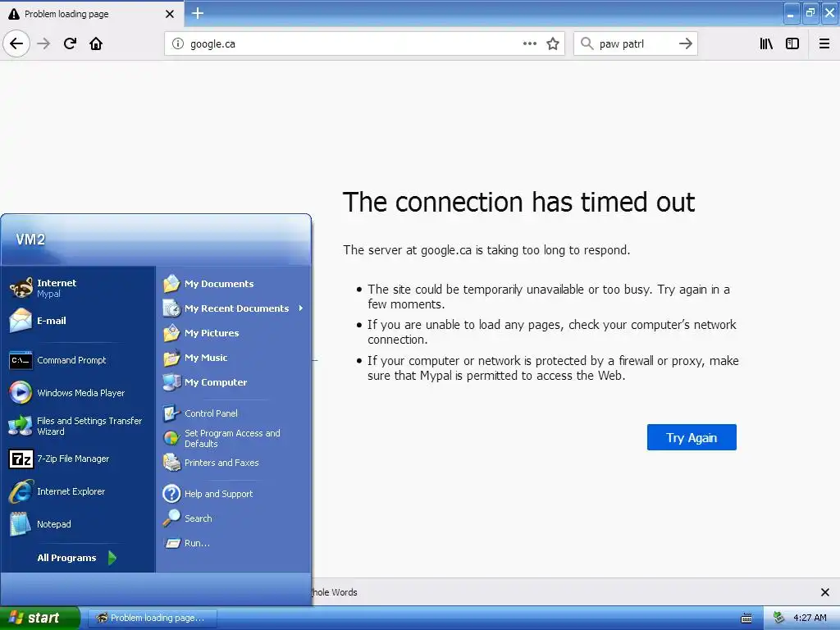Viewport: 840px width, 630px height.
Task: Click the network tray icon
Action: click(x=778, y=619)
